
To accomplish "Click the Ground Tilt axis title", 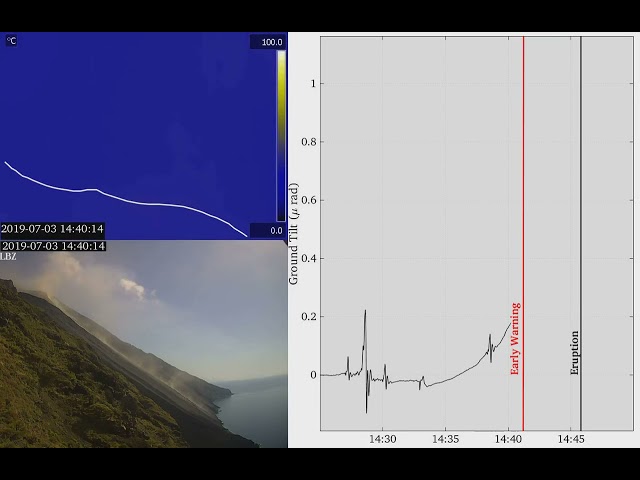I will click(293, 233).
